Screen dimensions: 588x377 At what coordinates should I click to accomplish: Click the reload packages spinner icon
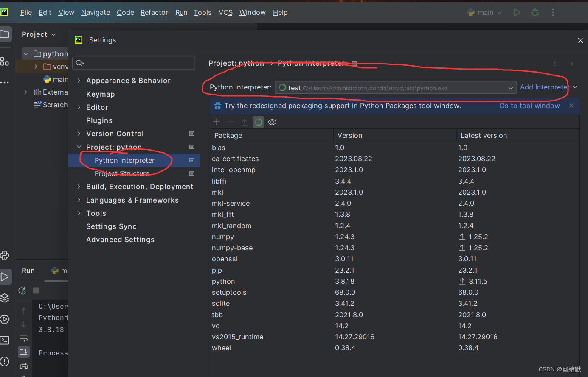coord(259,122)
